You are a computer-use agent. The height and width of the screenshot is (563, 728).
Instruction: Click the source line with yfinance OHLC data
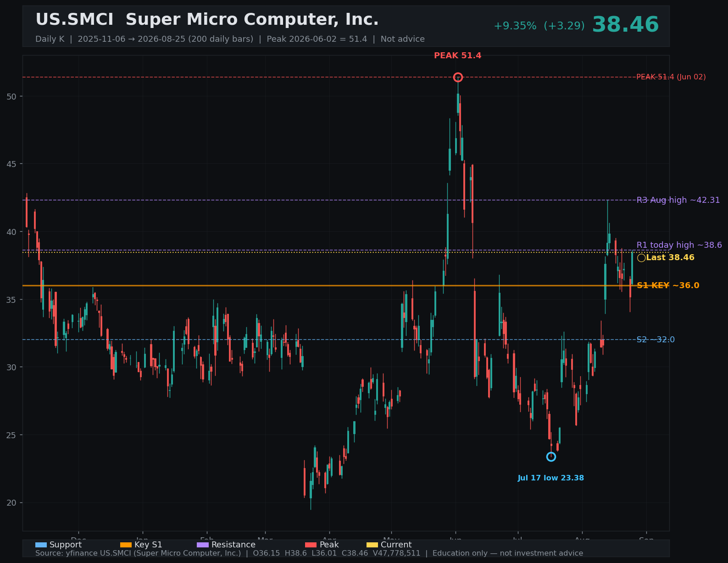click(x=309, y=553)
